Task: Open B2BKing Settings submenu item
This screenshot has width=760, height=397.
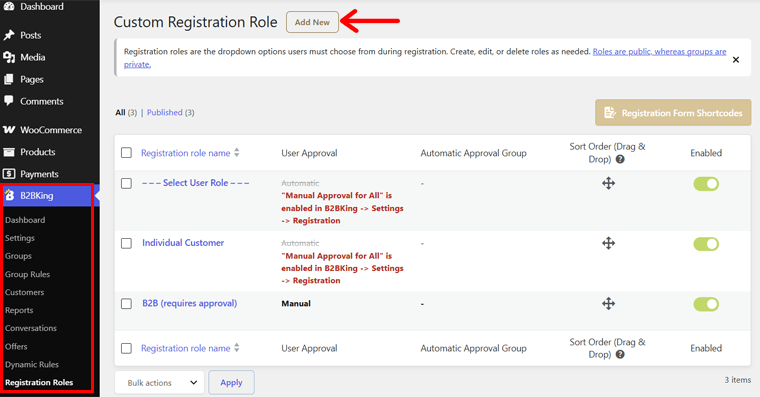Action: pyautogui.click(x=20, y=238)
